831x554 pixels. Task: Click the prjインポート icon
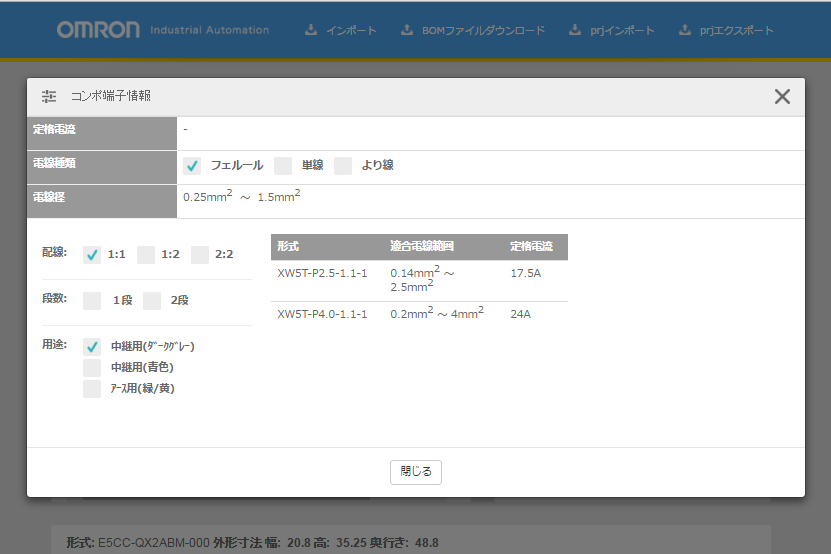[575, 30]
